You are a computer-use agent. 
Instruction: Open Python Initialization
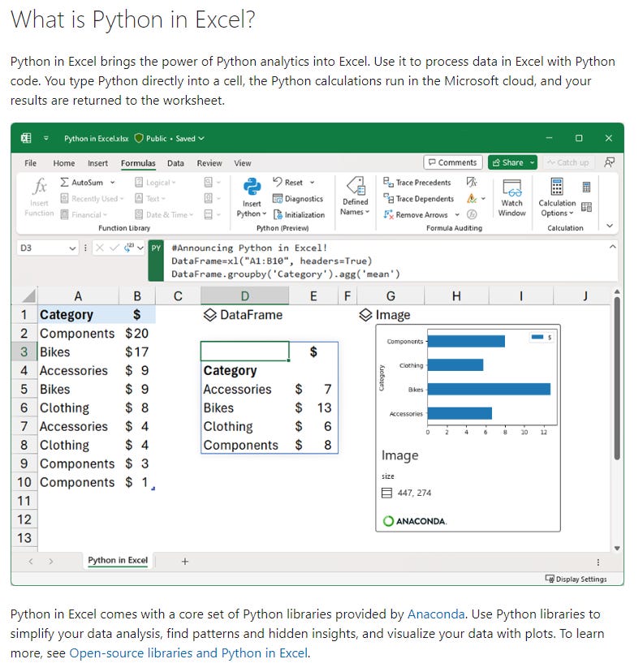pos(299,214)
